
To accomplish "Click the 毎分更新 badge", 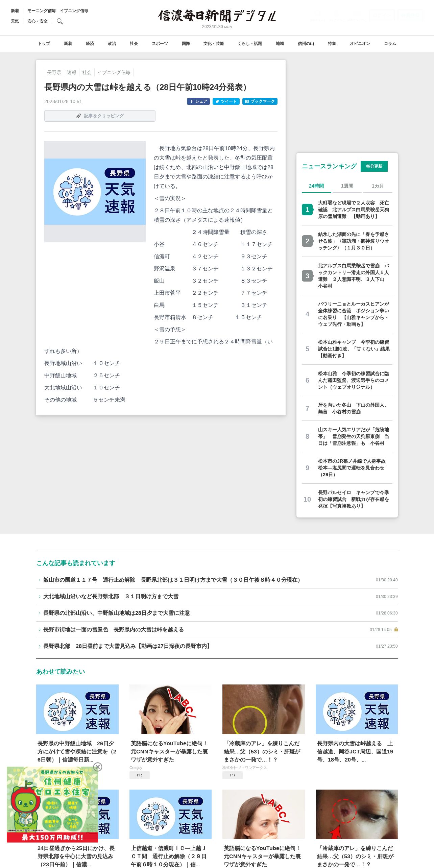I will click(x=374, y=166).
